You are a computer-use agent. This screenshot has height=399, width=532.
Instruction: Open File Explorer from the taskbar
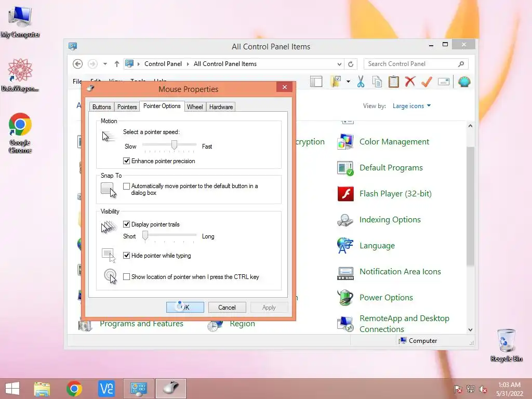tap(42, 389)
